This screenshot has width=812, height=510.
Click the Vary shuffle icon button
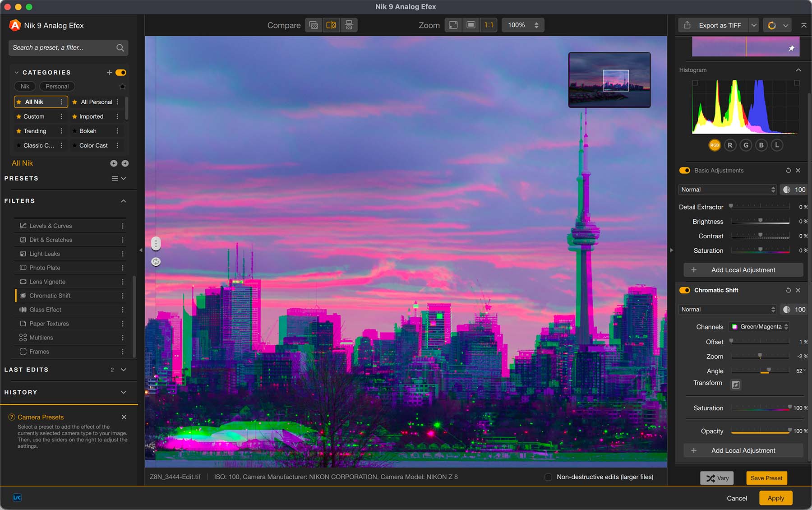pyautogui.click(x=717, y=478)
